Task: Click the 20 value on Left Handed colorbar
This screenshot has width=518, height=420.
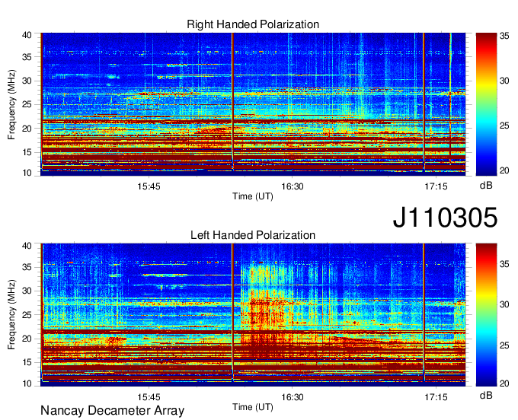Action: [504, 383]
